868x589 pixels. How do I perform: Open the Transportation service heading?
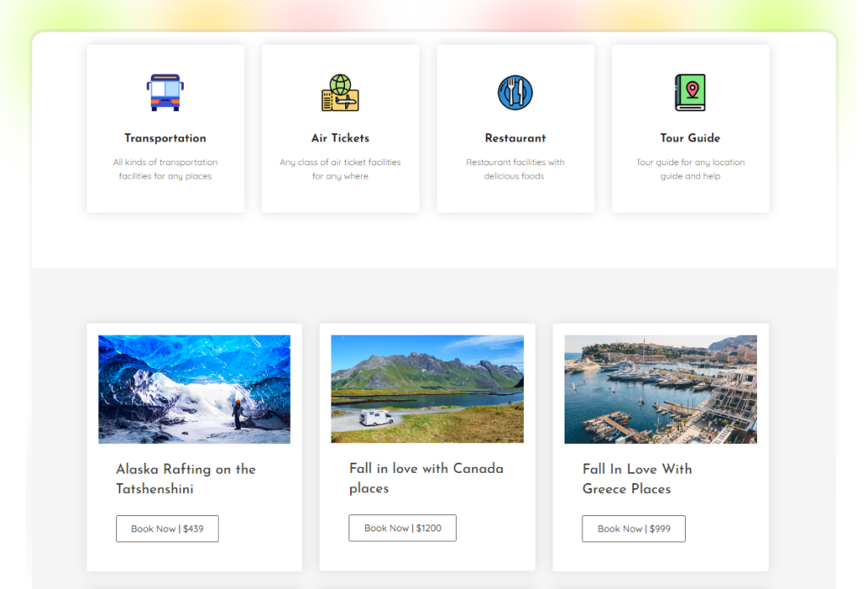[x=165, y=138]
